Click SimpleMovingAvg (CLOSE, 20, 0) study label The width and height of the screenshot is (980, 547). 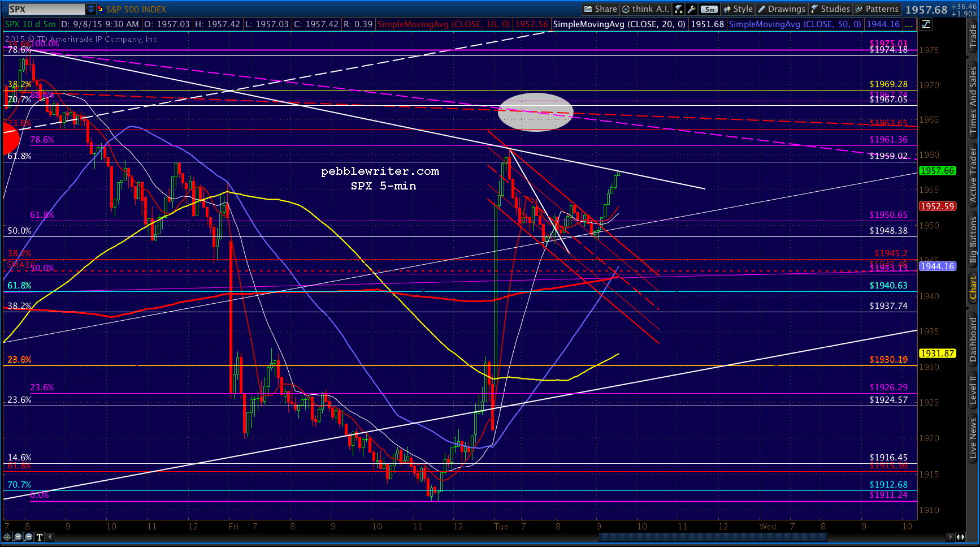coord(619,24)
